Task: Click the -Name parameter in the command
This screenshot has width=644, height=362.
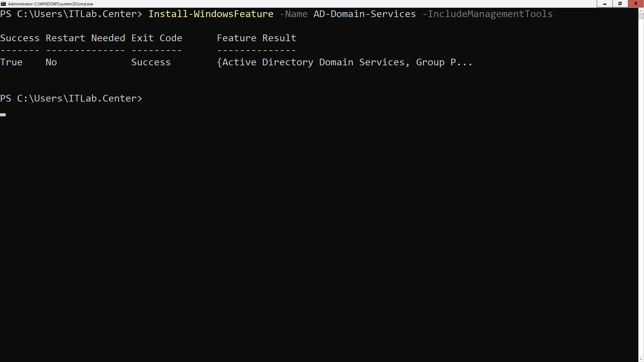Action: [x=293, y=14]
